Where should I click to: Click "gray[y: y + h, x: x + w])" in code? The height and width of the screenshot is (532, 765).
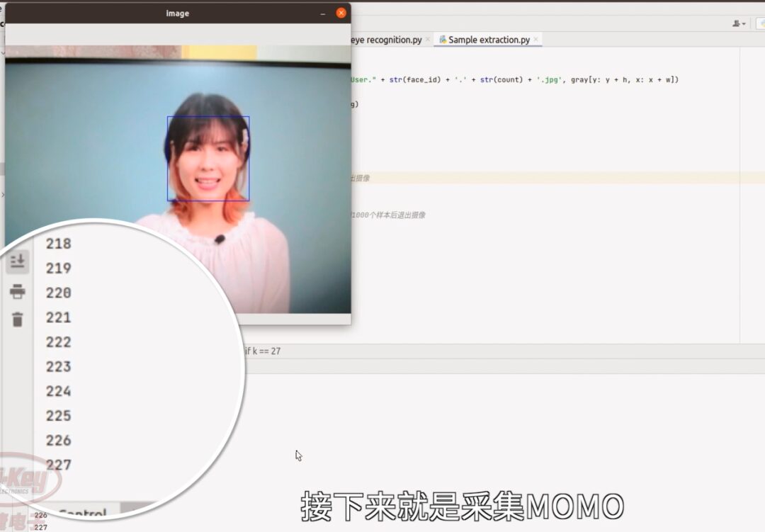[x=625, y=79]
